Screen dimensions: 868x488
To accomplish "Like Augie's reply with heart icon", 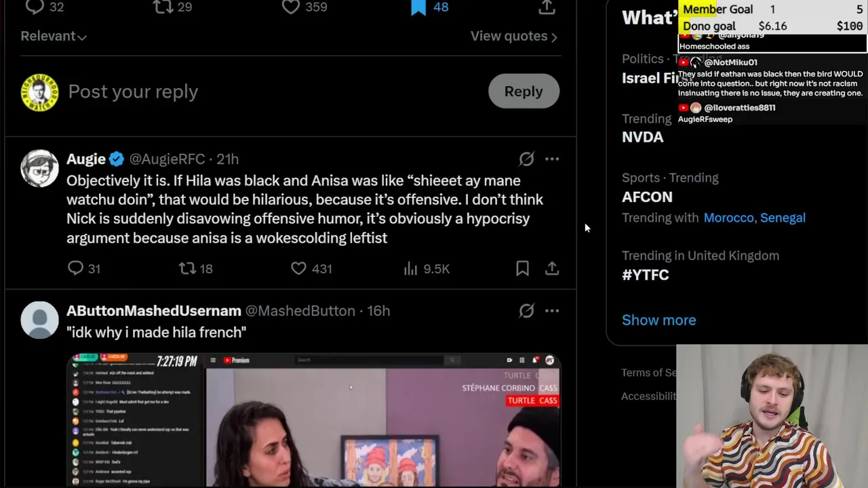I will click(298, 268).
